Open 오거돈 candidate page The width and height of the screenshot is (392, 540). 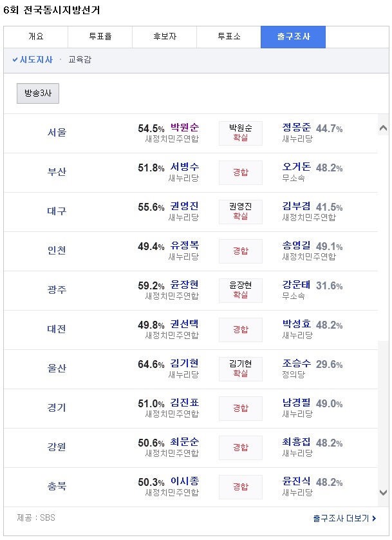[x=296, y=167]
